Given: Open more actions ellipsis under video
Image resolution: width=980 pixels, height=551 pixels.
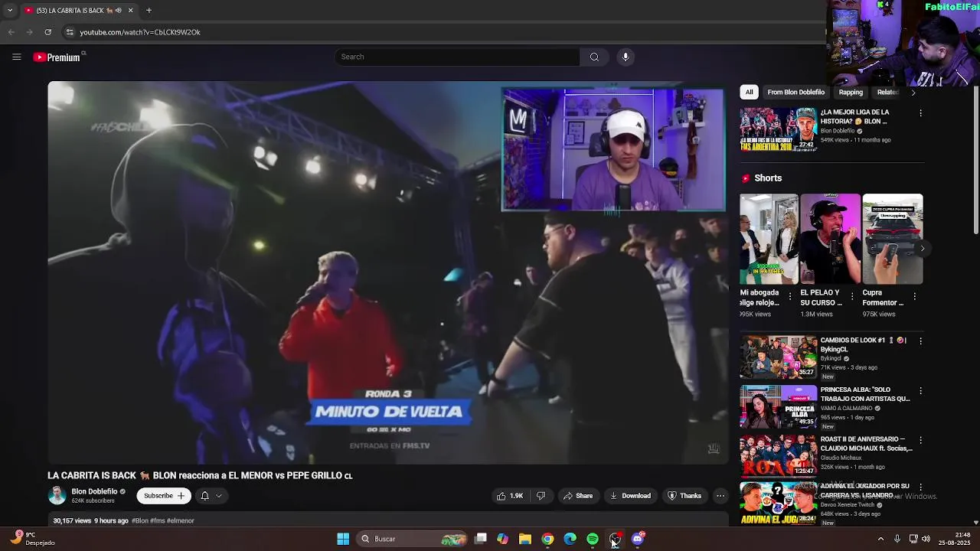Looking at the screenshot, I should [720, 496].
